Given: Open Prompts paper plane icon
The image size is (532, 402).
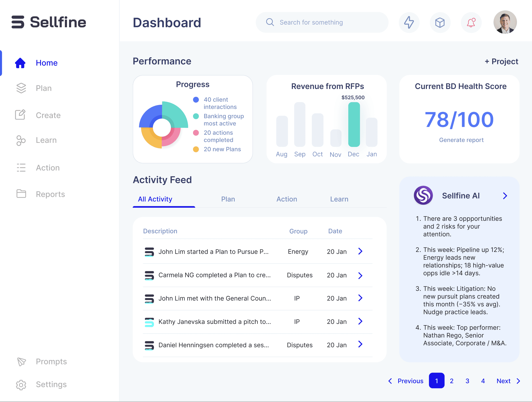Looking at the screenshot, I should [21, 361].
